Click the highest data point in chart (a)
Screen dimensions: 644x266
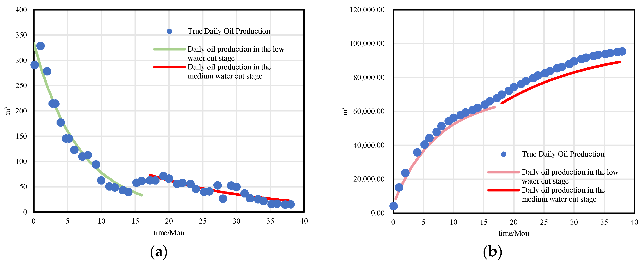point(41,46)
